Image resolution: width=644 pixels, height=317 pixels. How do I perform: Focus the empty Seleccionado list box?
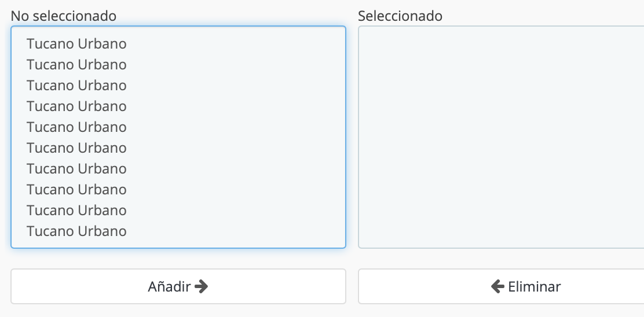pos(501,137)
